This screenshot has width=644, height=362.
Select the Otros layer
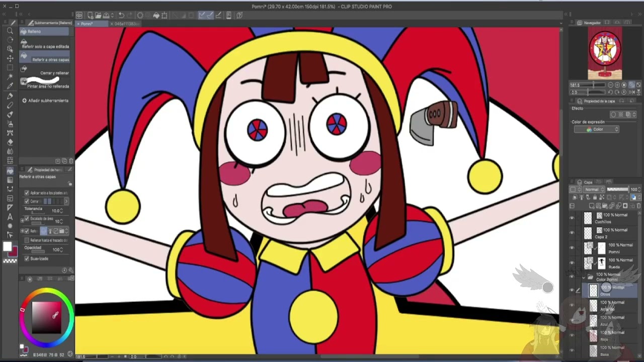(610, 290)
